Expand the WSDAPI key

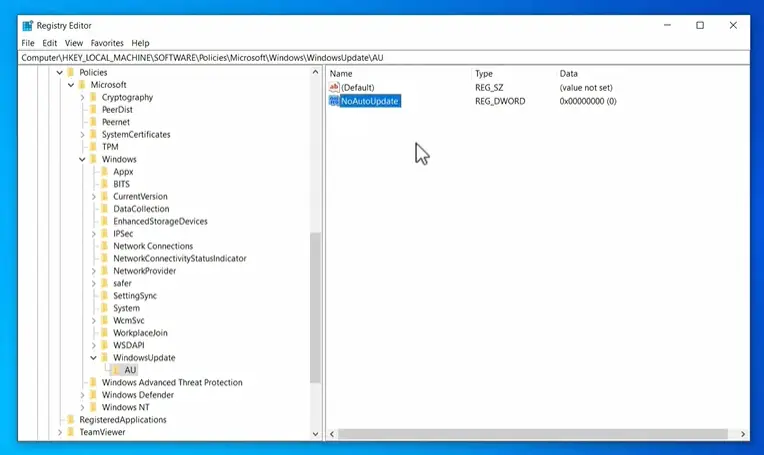point(94,345)
